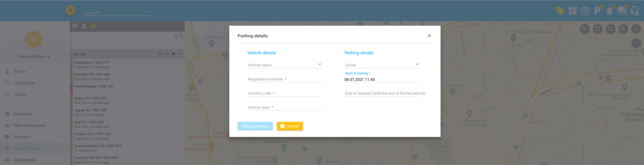This screenshot has height=165, width=644.
Task: Open the chat messages icon
Action: click(x=622, y=11)
